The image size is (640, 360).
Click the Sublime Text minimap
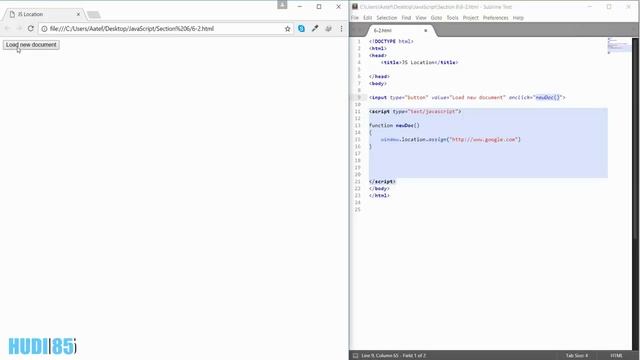click(x=619, y=45)
